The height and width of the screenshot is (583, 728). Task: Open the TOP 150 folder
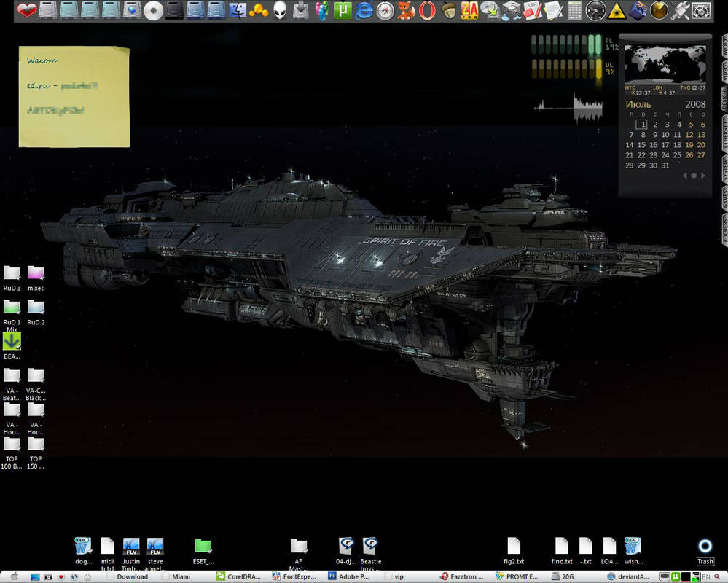(x=36, y=453)
